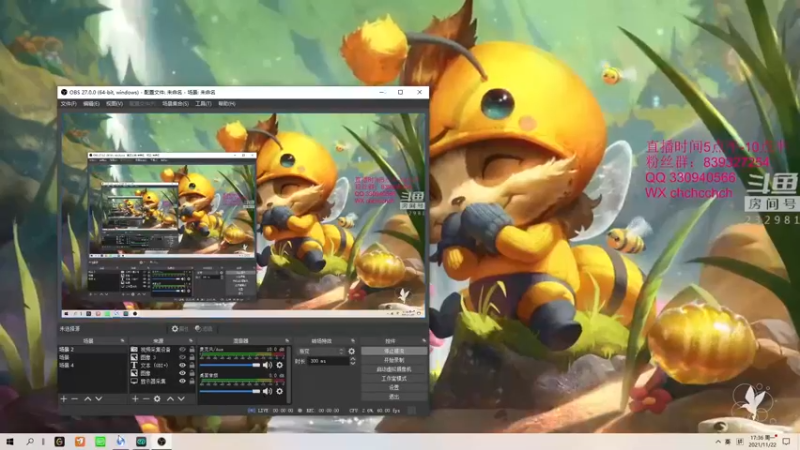Decrease transition duration with down arrow
800x450 pixels.
[353, 363]
